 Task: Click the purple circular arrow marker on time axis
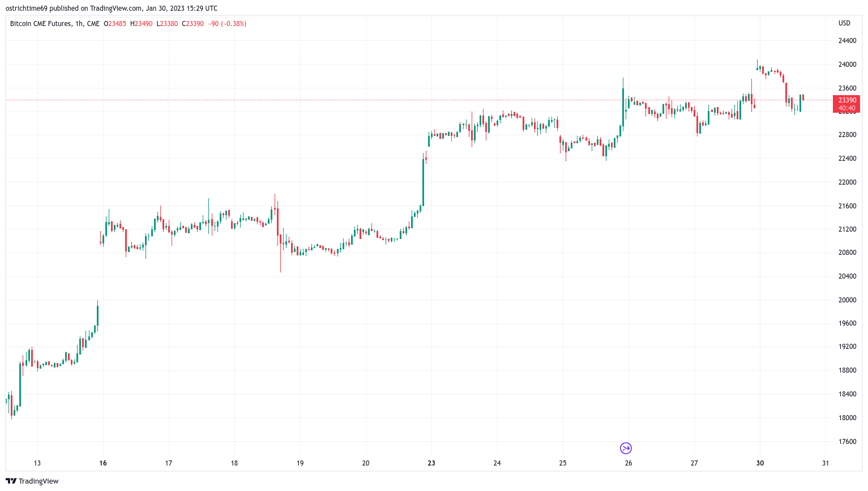(x=626, y=449)
